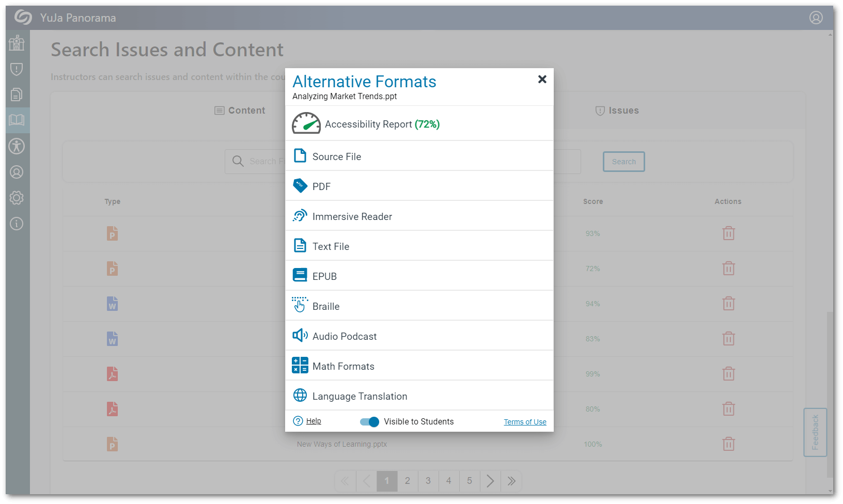Click the EPUB book icon
The height and width of the screenshot is (504, 843).
(300, 276)
